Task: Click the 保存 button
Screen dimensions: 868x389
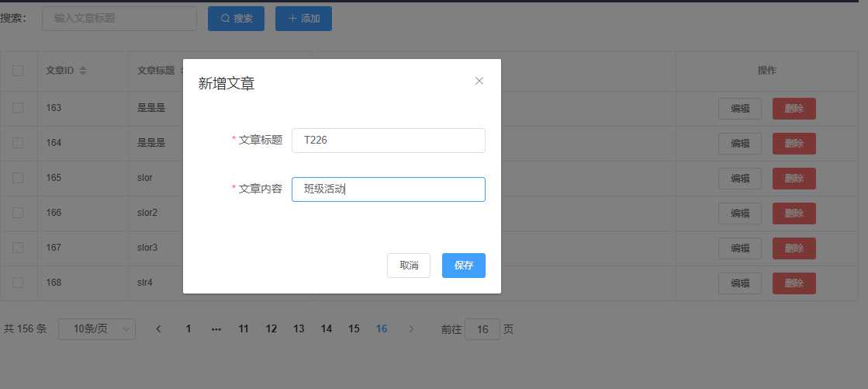Action: pos(463,266)
